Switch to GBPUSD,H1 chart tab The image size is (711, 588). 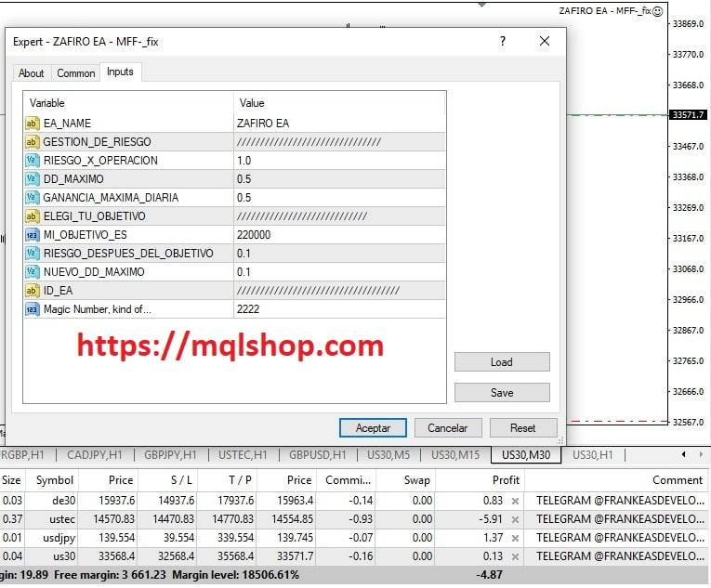click(318, 455)
